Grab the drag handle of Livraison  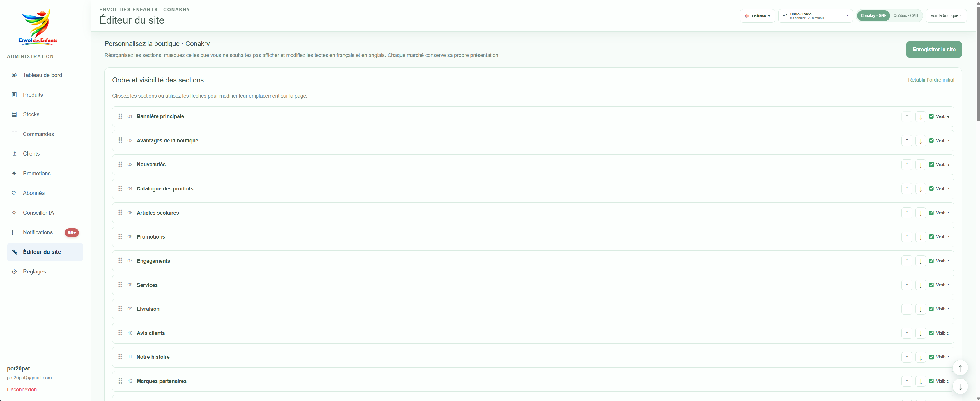pos(120,309)
